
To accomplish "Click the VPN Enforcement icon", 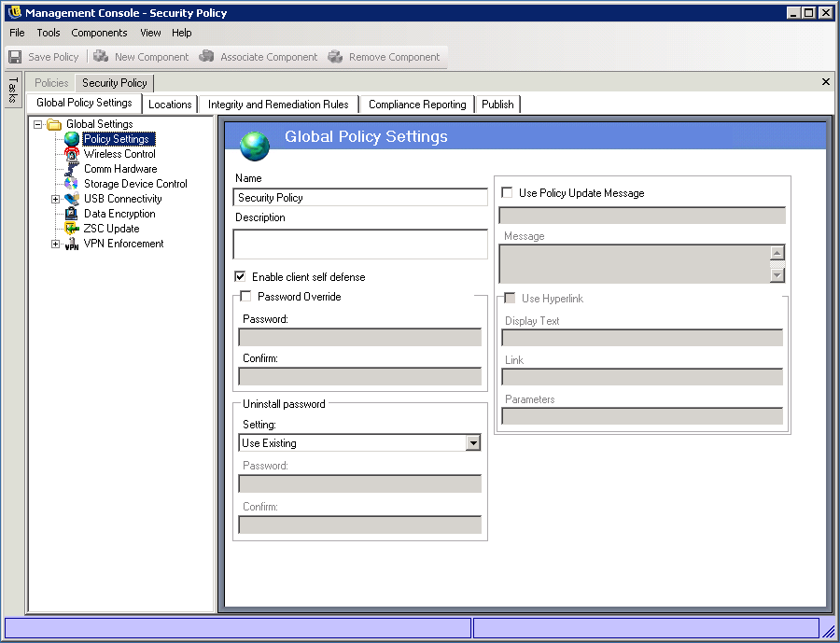I will [72, 245].
